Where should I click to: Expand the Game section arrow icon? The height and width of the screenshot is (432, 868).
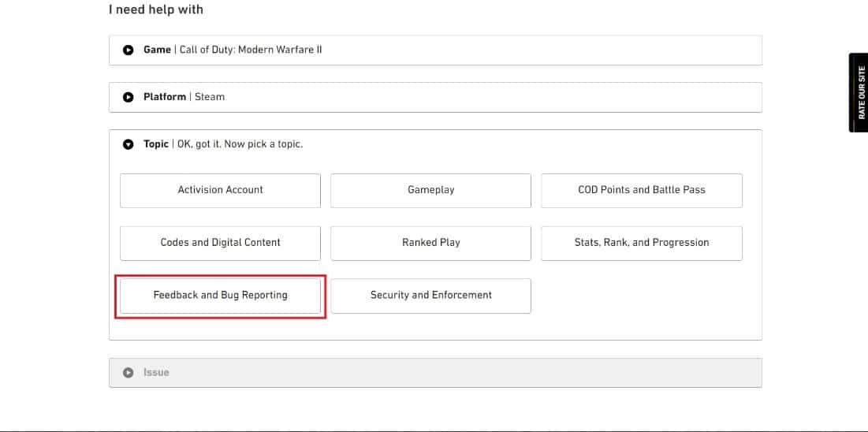[128, 50]
